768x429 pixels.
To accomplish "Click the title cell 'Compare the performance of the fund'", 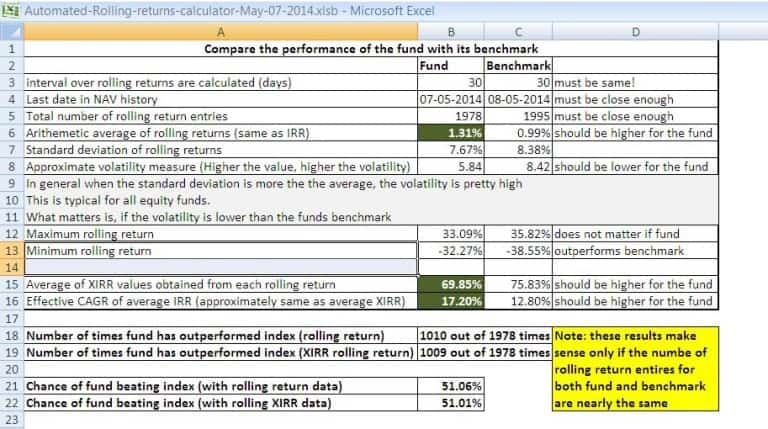I will (x=371, y=49).
